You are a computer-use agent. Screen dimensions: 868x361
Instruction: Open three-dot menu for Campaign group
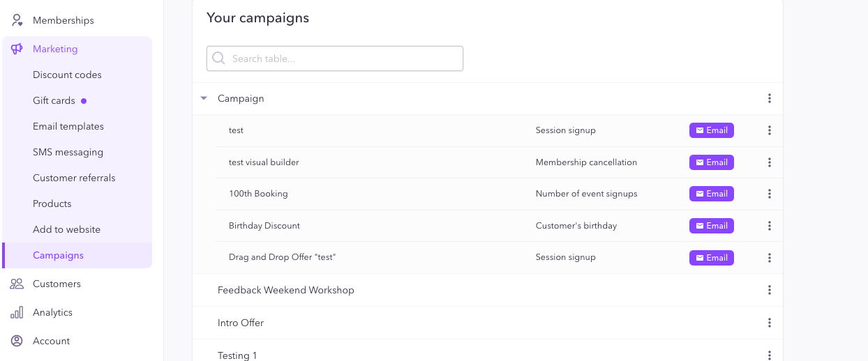pos(769,98)
